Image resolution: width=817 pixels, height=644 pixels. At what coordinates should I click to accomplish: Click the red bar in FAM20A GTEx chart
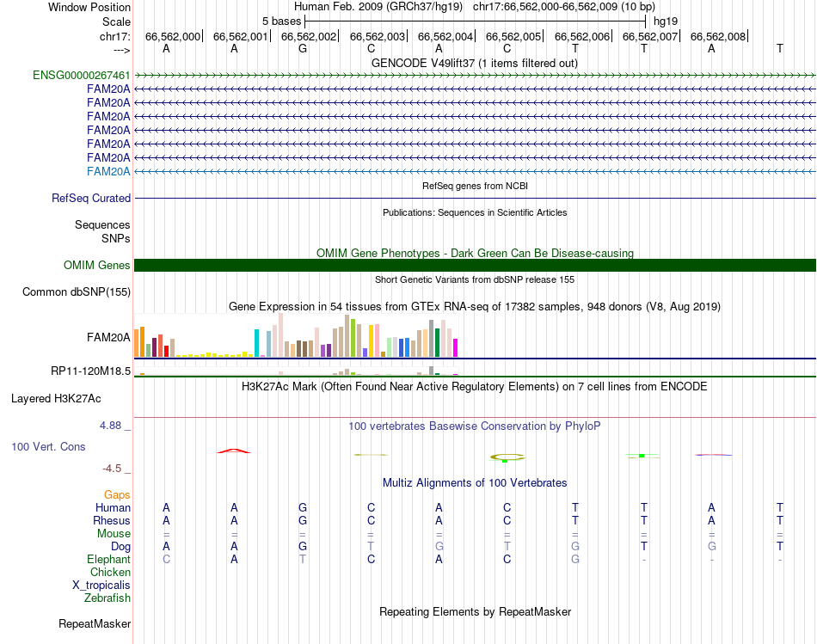166,351
